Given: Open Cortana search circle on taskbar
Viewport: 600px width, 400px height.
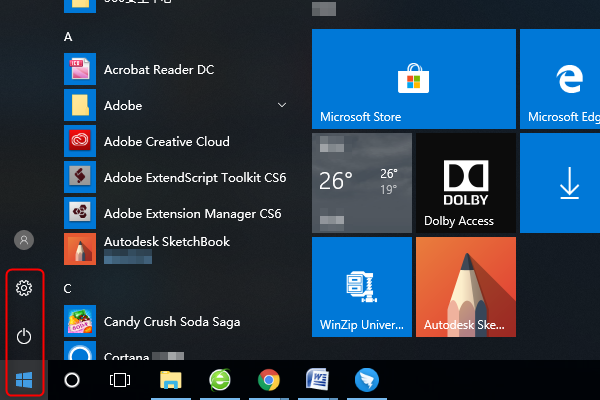Looking at the screenshot, I should tap(72, 380).
